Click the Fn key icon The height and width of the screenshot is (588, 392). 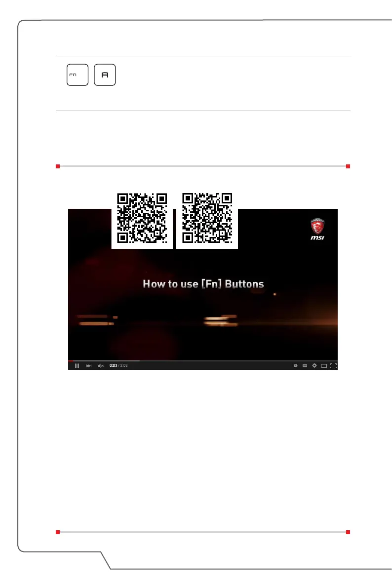[78, 75]
